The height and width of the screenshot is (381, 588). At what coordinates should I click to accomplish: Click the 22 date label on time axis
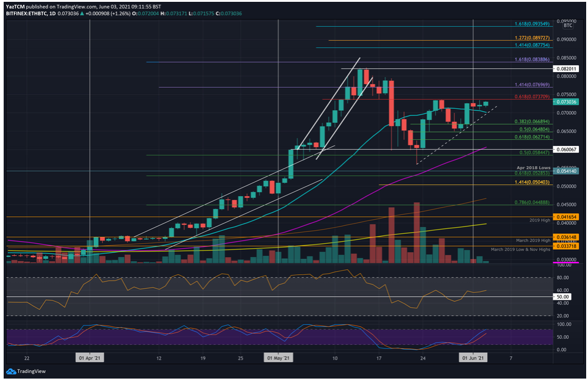(x=27, y=358)
